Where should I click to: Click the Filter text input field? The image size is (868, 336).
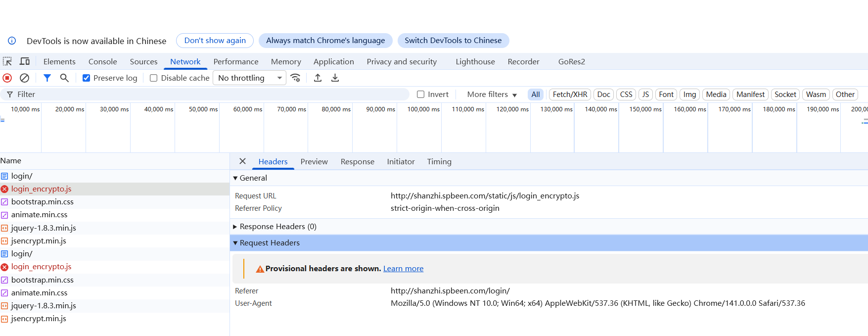pyautogui.click(x=208, y=95)
